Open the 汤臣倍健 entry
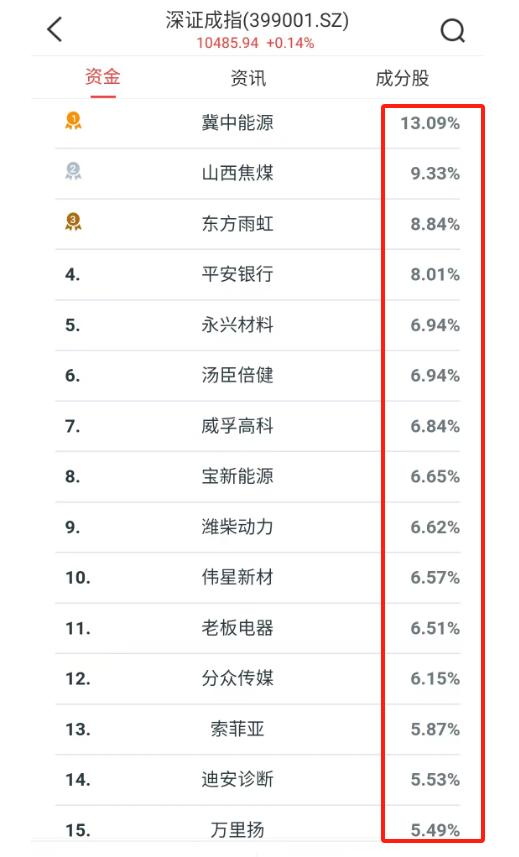519x857 pixels. pos(258,375)
